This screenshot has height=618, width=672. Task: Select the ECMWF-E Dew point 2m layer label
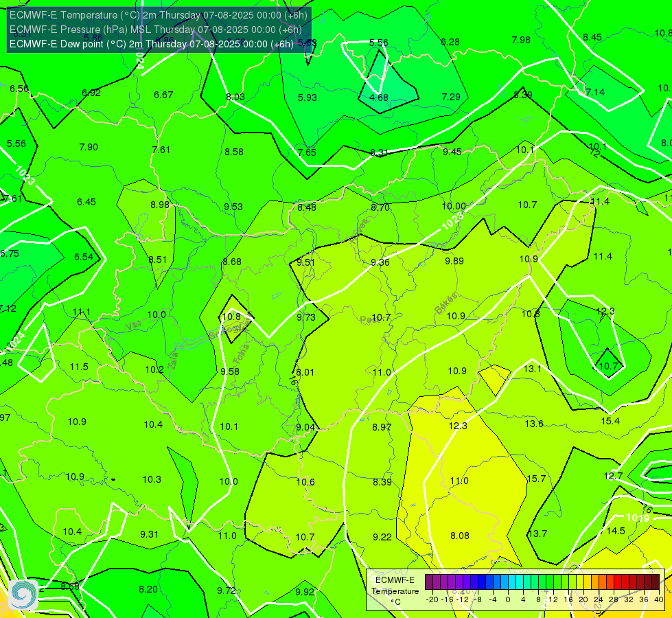click(x=151, y=44)
